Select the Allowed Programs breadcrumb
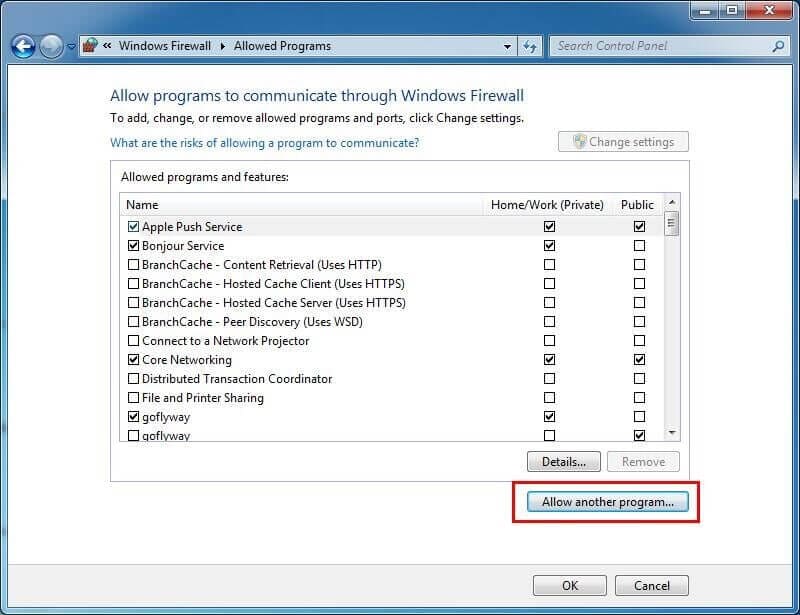 click(282, 46)
